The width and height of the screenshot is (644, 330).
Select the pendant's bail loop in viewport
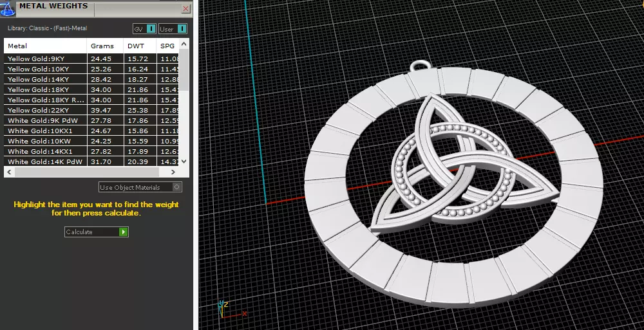click(x=419, y=66)
